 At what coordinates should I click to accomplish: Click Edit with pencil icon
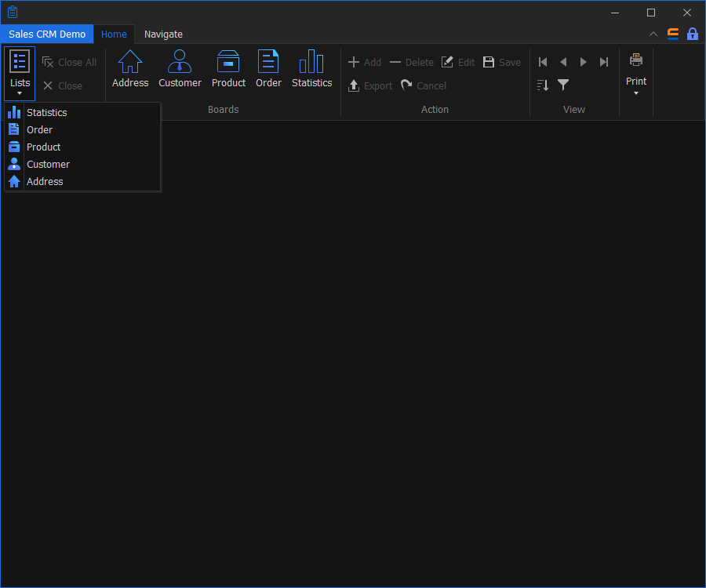[x=458, y=62]
